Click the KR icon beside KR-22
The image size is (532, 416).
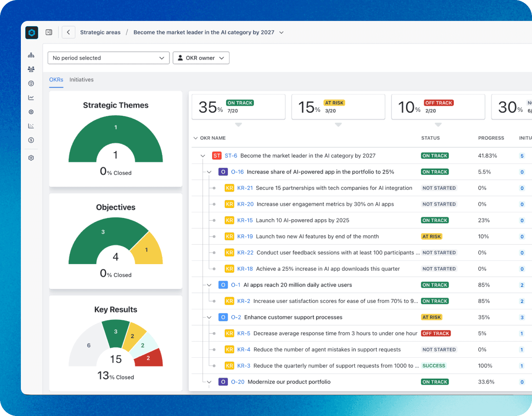click(229, 252)
